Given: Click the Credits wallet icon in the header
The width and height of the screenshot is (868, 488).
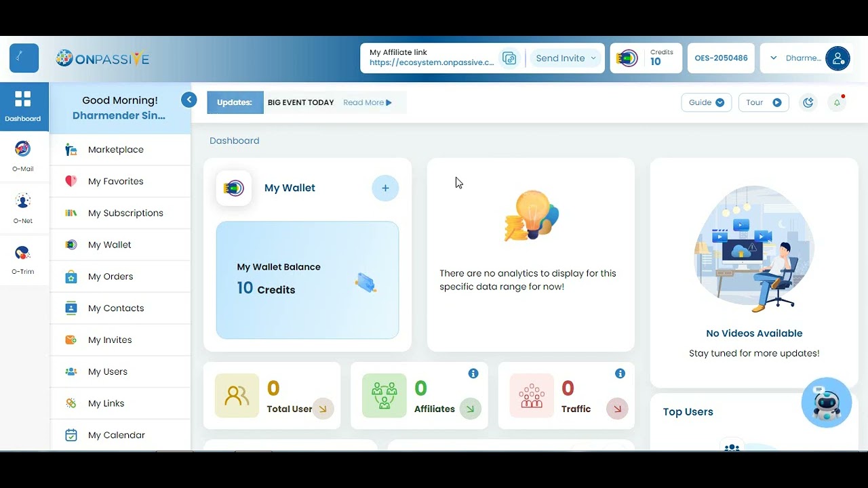Looking at the screenshot, I should pyautogui.click(x=627, y=58).
